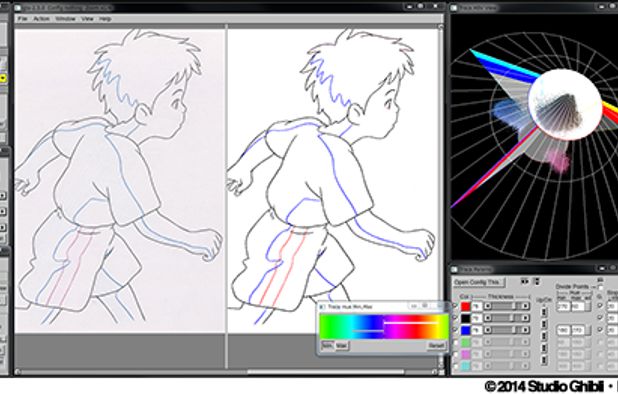Viewport: 618px width, 394px height.
Task: Click the black row thickness value field
Action: (x=477, y=318)
